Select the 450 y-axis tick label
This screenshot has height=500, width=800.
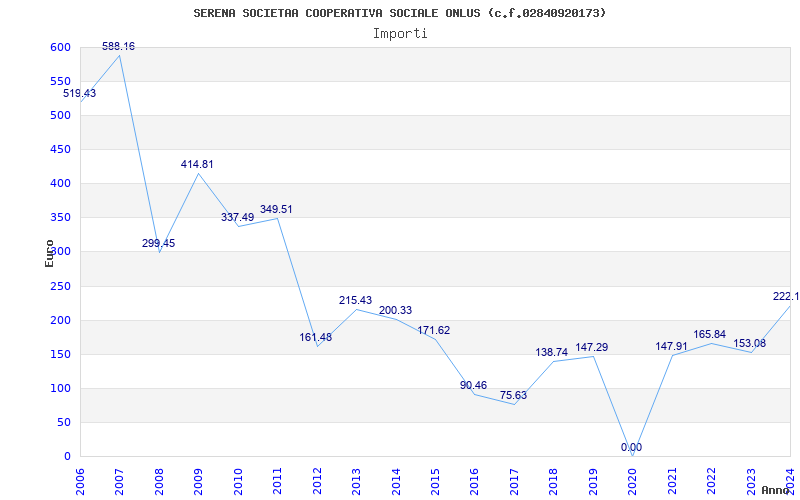[x=60, y=149]
